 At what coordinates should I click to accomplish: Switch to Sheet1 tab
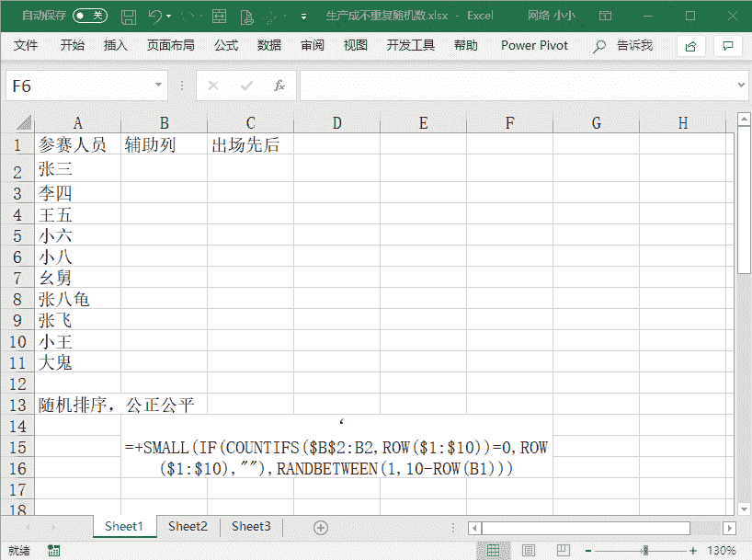pyautogui.click(x=124, y=526)
